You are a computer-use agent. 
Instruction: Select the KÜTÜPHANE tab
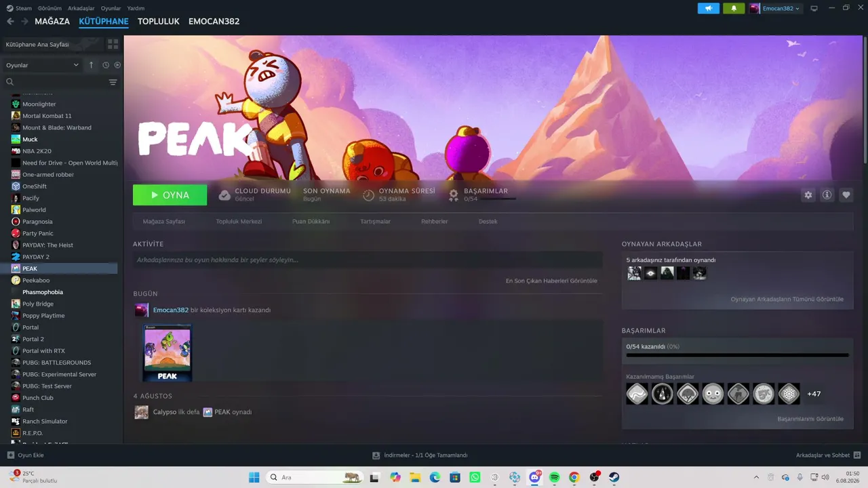[x=104, y=22]
